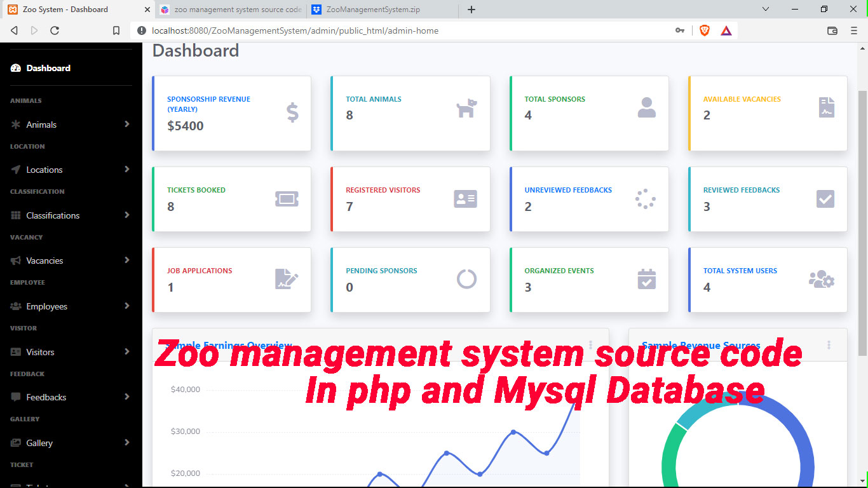Click the dog icon on Total Animals card
Screen dimensions: 868x488
[x=466, y=108]
